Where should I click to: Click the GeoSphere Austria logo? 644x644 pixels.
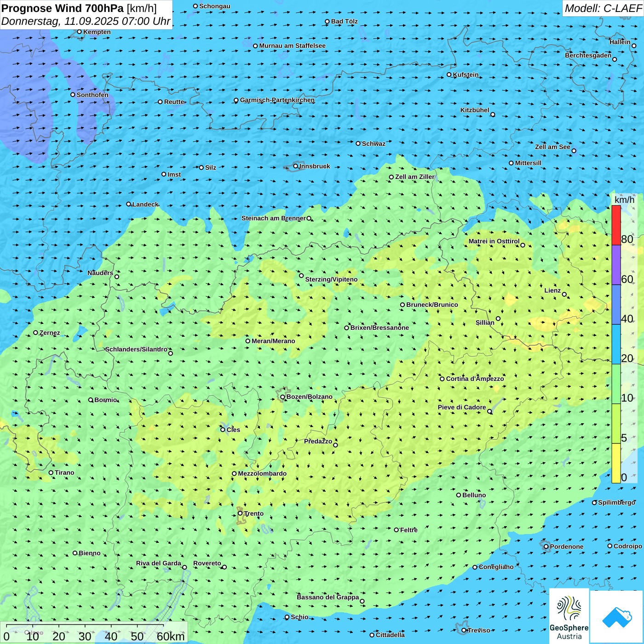(569, 616)
